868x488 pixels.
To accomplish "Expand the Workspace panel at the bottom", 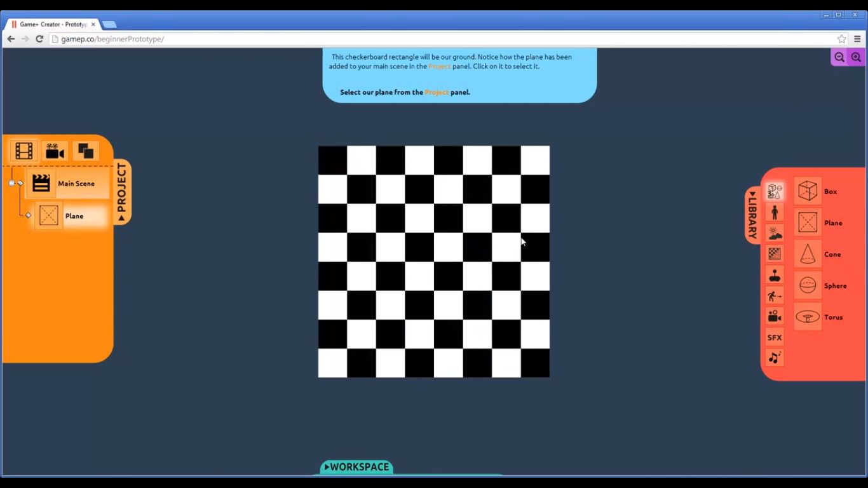I will [356, 466].
